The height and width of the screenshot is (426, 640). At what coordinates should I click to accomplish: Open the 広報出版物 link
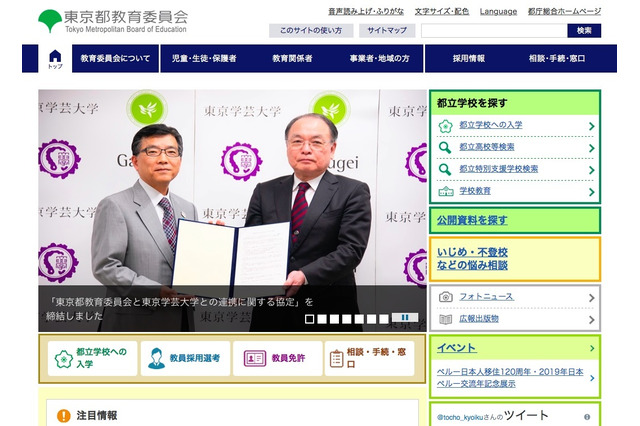coord(479,319)
